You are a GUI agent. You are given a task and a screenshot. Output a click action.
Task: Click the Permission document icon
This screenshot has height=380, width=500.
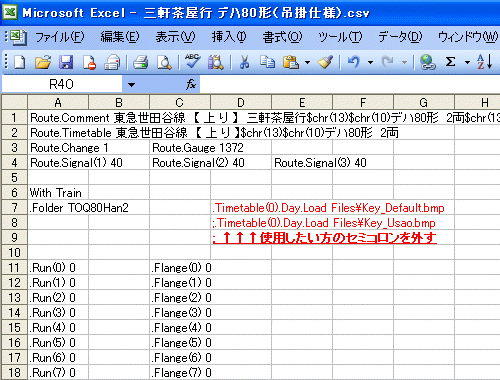tap(89, 62)
